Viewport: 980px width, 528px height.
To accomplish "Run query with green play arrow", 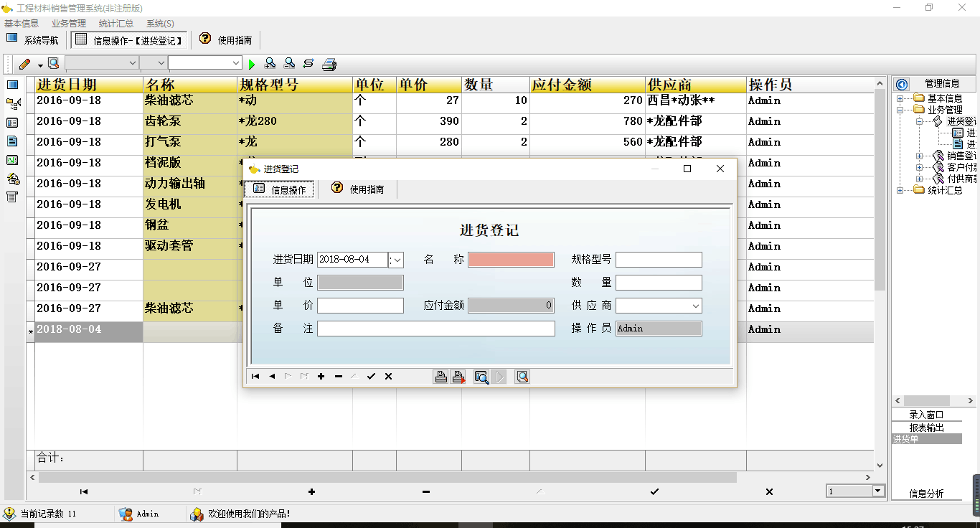I will pyautogui.click(x=252, y=64).
